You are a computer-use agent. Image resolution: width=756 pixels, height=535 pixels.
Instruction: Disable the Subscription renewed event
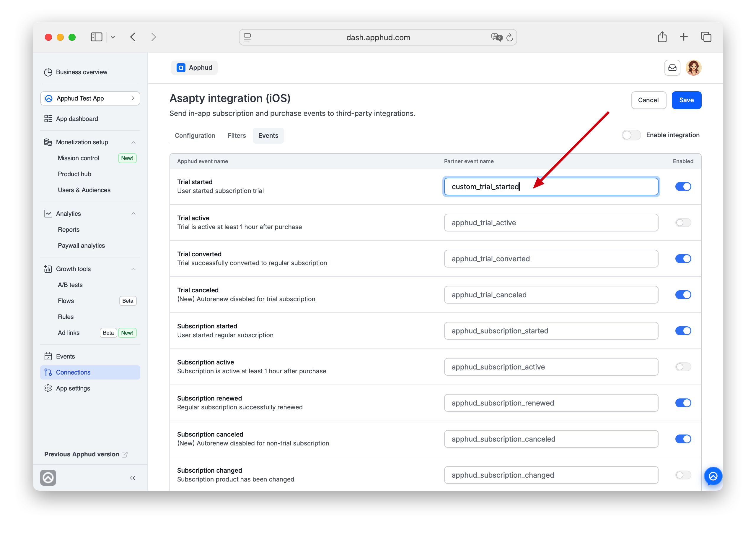(683, 403)
